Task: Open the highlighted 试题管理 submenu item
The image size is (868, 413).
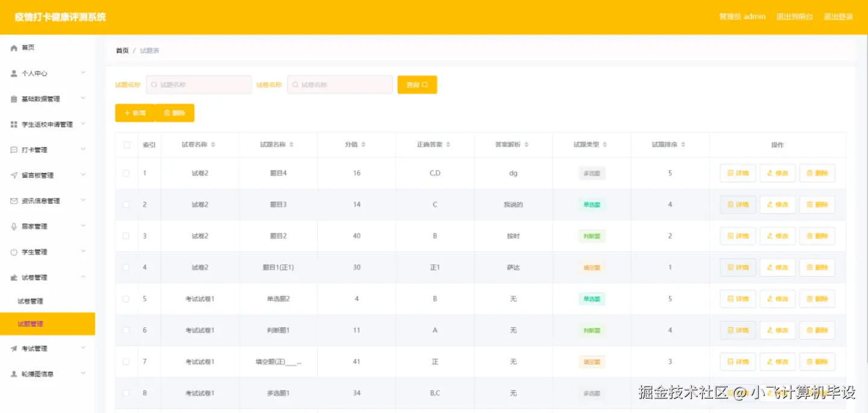Action: tap(47, 324)
